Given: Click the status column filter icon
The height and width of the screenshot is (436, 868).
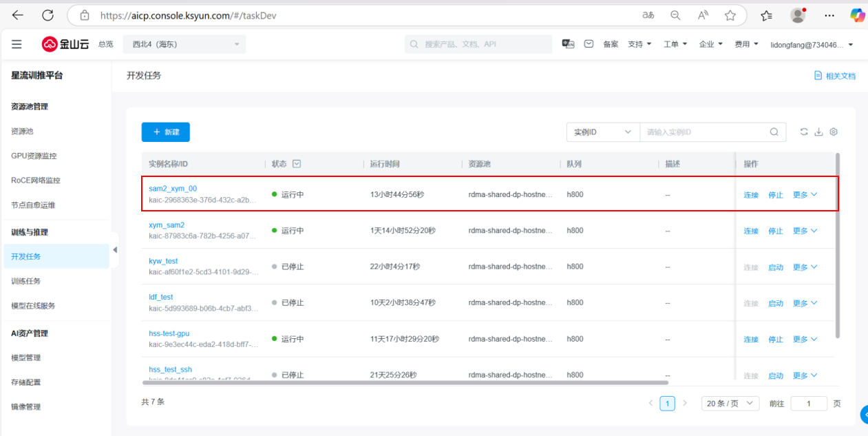Looking at the screenshot, I should click(297, 164).
